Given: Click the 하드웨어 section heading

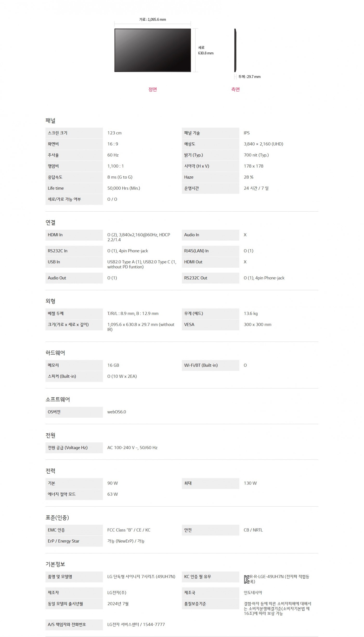Looking at the screenshot, I should (55, 353).
